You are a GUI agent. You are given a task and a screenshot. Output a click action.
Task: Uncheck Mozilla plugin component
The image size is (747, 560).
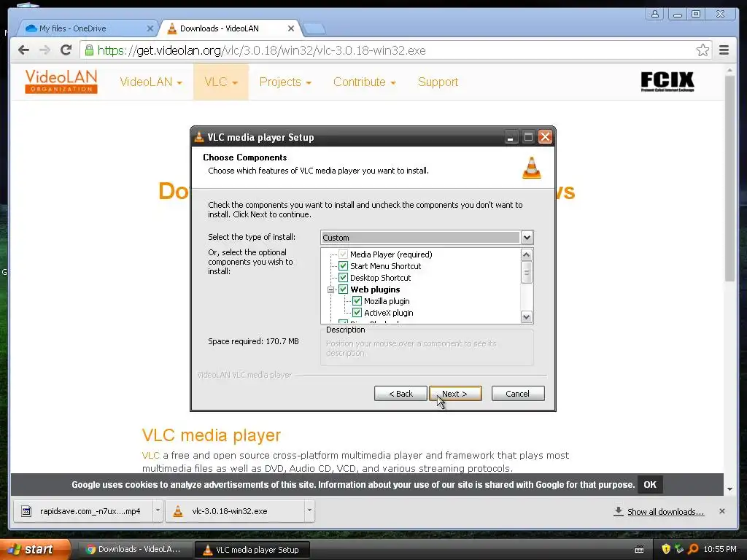click(x=357, y=301)
